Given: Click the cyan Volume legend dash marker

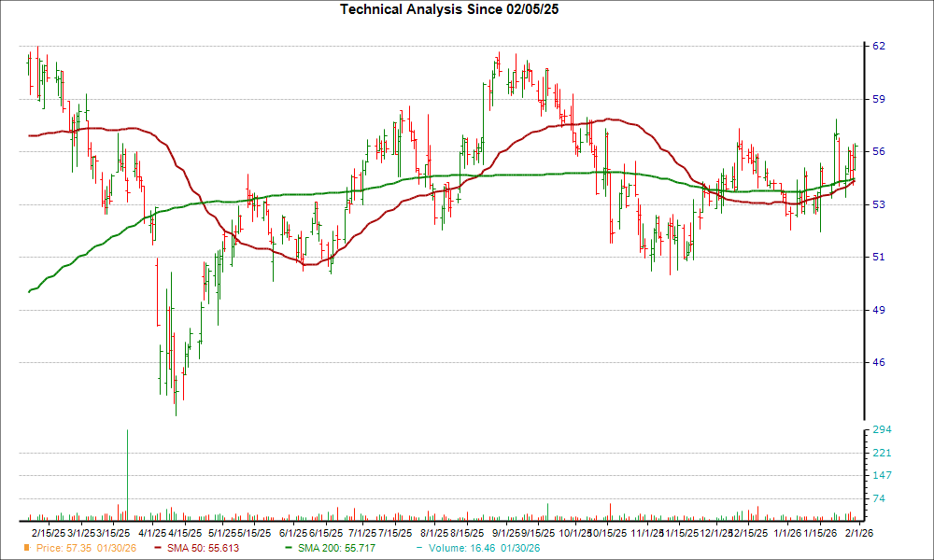Looking at the screenshot, I should pos(419,549).
